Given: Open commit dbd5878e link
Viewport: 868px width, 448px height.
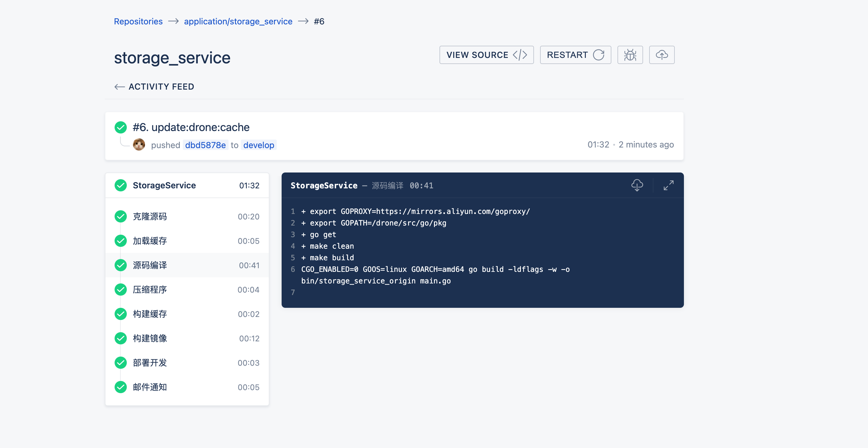Looking at the screenshot, I should pyautogui.click(x=205, y=145).
